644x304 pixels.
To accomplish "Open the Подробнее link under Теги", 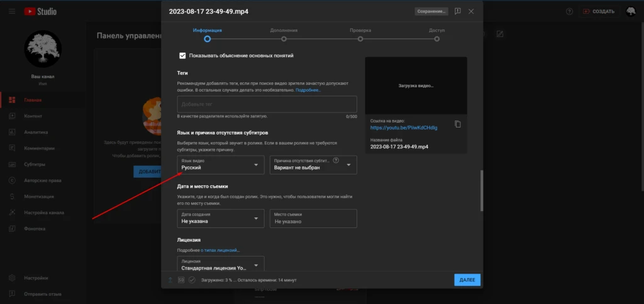I will 308,90.
